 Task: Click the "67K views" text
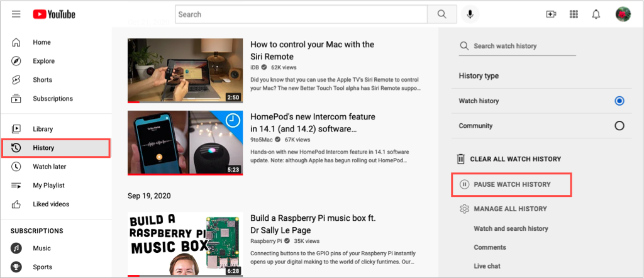coord(297,139)
